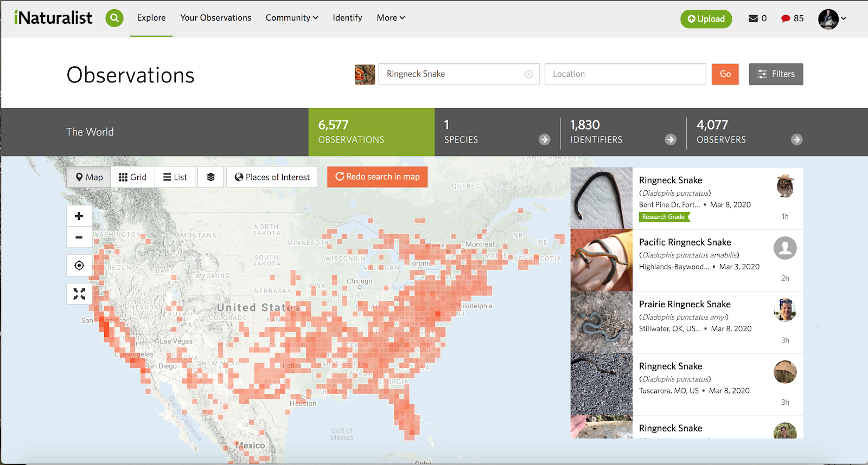
Task: Open the map layers options
Action: pyautogui.click(x=210, y=177)
